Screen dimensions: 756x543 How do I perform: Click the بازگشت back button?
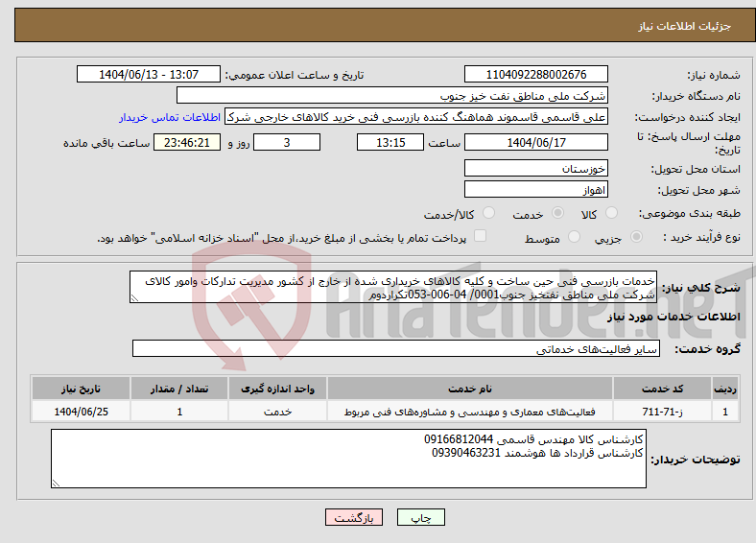[x=354, y=517]
